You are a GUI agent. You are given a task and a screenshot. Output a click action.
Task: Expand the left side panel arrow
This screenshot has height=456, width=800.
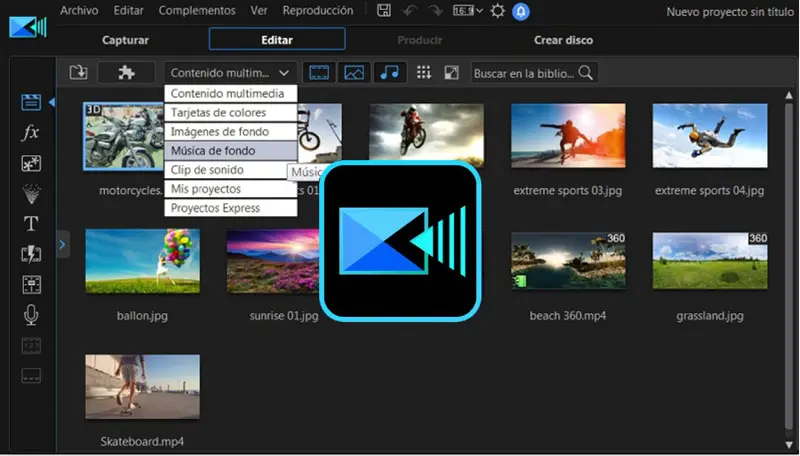click(x=63, y=243)
